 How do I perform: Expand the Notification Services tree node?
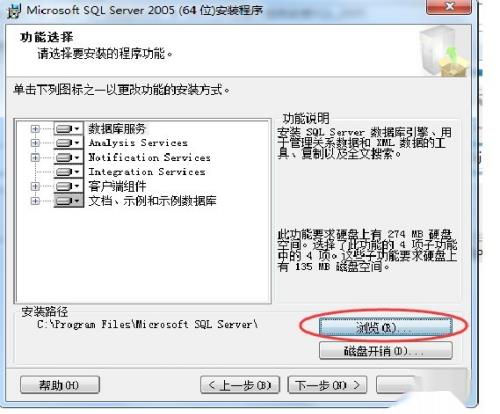[35, 157]
